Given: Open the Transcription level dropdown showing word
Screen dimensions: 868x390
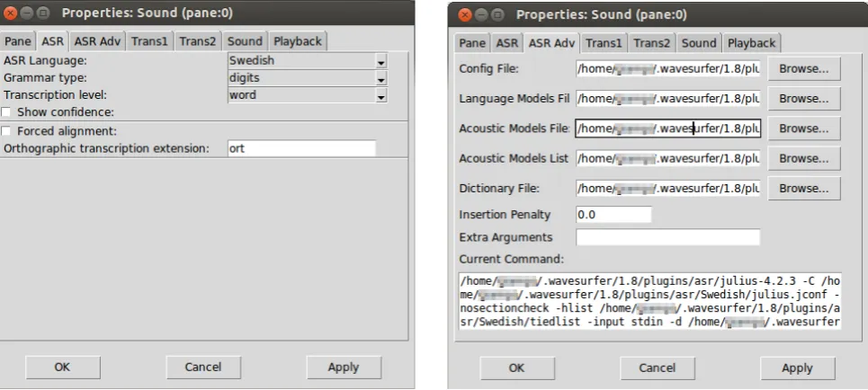Looking at the screenshot, I should coord(308,95).
